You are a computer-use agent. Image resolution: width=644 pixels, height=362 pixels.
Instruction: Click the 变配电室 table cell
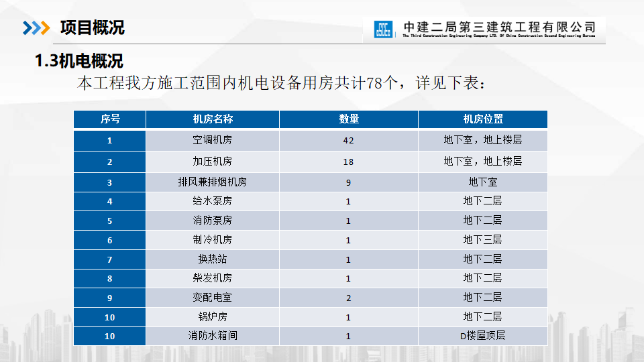click(213, 297)
